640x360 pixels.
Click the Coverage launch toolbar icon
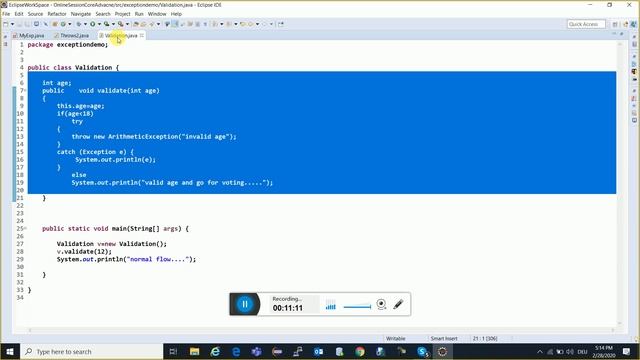click(107, 24)
